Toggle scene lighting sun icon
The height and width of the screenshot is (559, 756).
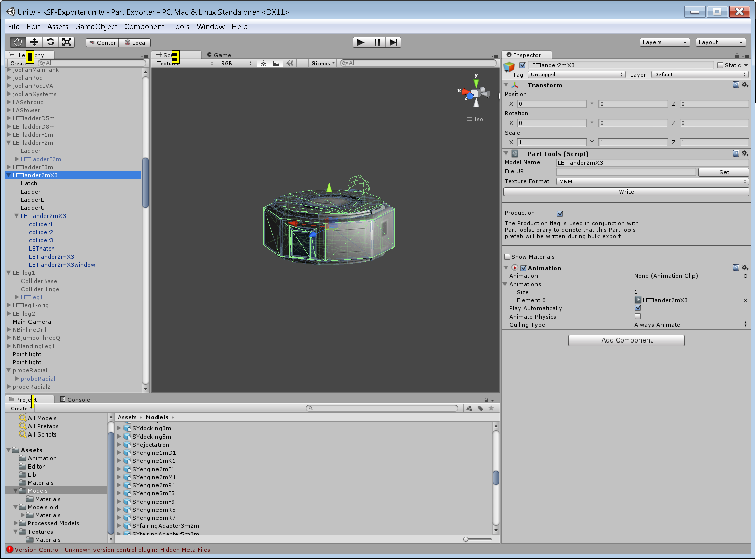tap(263, 63)
